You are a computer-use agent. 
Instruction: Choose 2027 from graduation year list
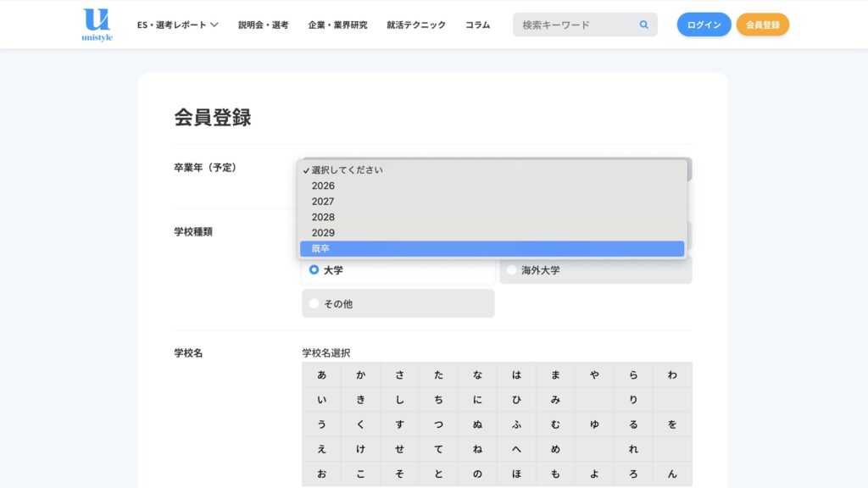click(x=323, y=202)
